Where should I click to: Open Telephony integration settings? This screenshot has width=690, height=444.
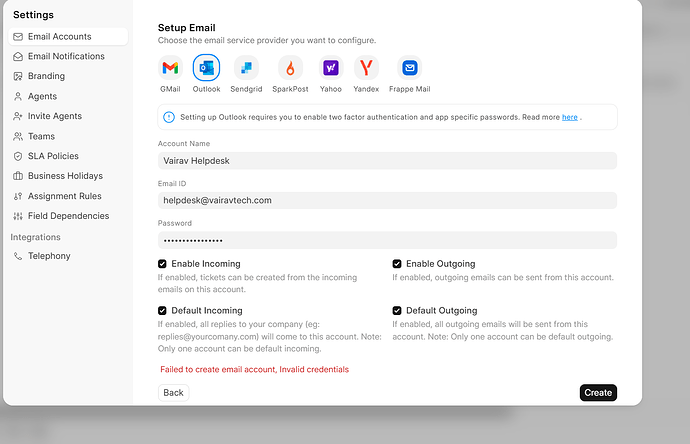[49, 256]
